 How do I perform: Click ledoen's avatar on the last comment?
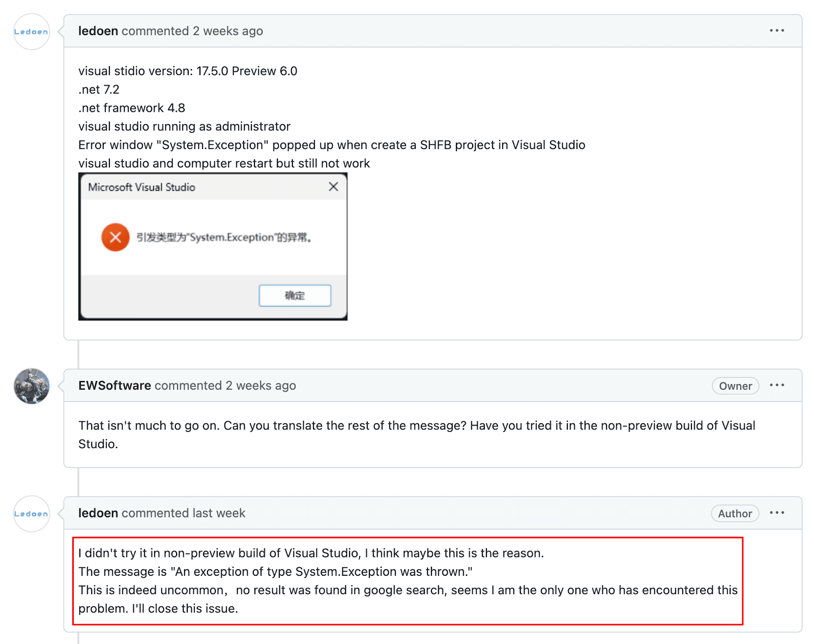[32, 514]
